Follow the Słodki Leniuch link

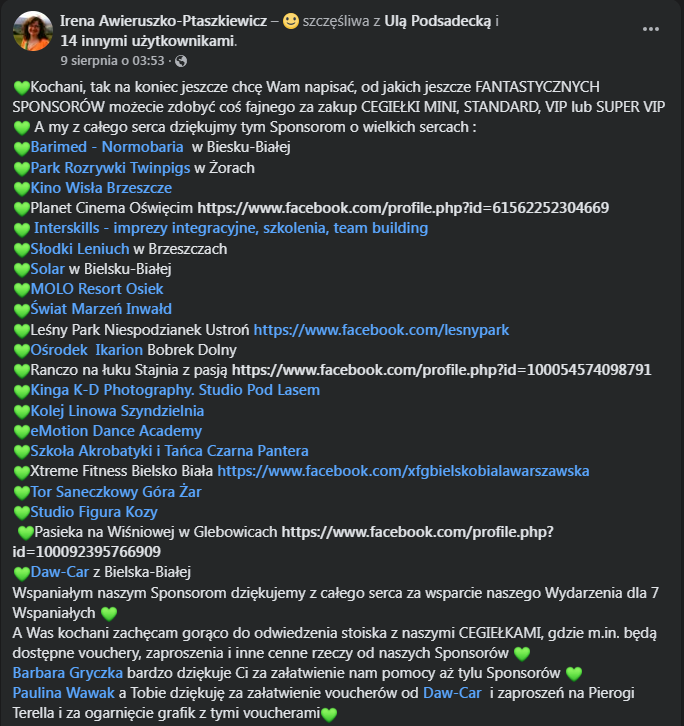(x=80, y=249)
